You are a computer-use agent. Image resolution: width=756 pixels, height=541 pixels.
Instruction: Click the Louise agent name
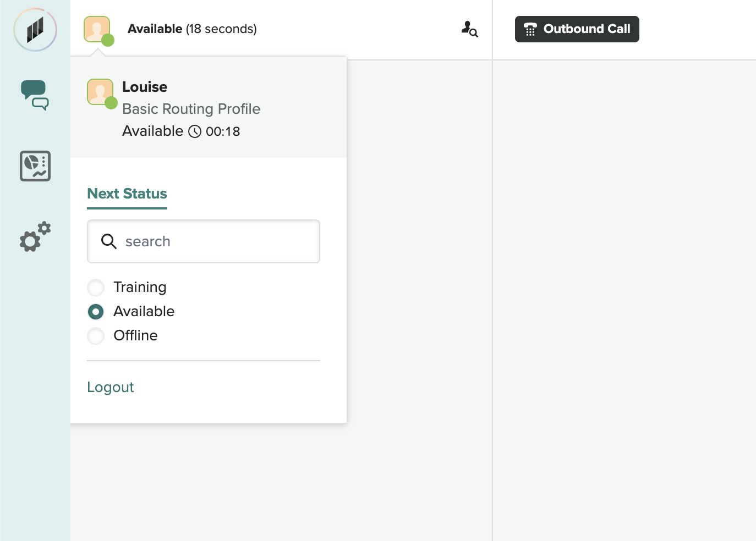[x=145, y=87]
